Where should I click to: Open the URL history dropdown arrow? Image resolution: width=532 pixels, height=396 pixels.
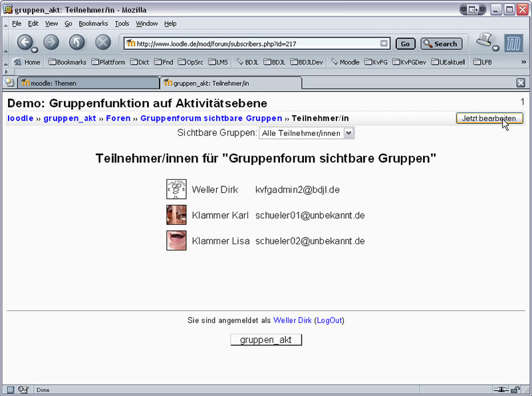[384, 44]
